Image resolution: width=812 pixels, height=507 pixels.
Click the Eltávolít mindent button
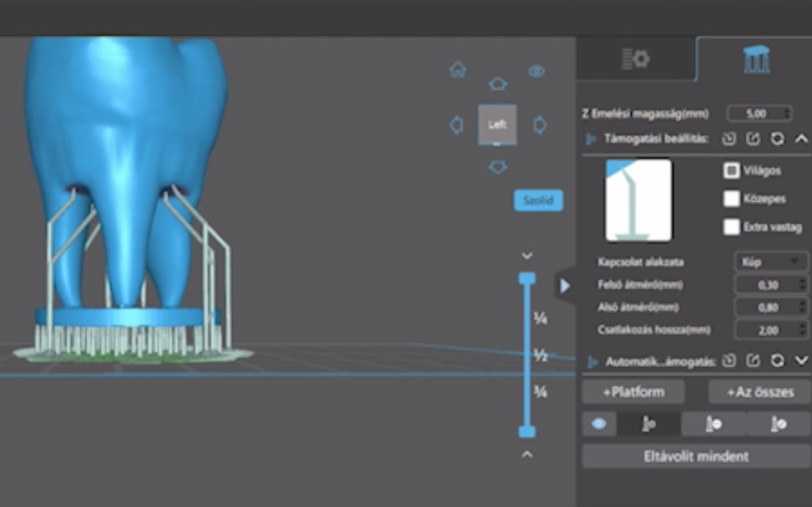pos(695,456)
